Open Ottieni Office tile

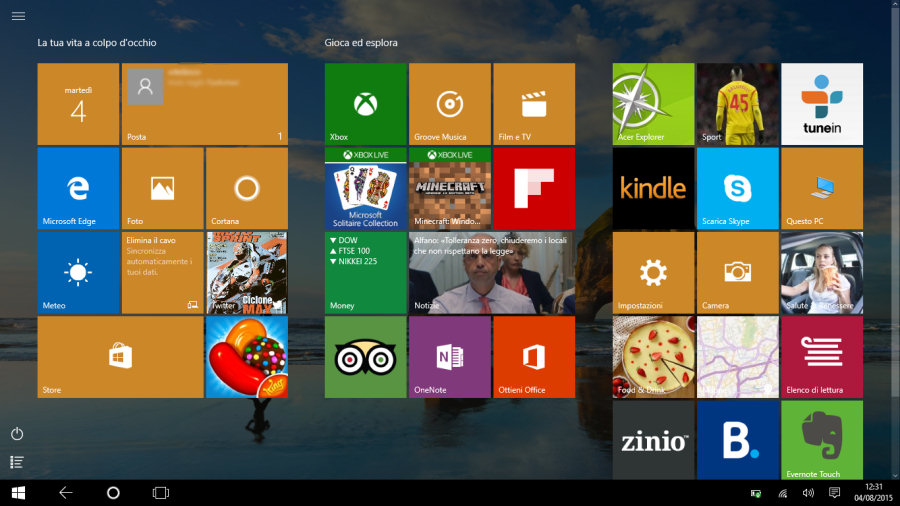coord(534,357)
